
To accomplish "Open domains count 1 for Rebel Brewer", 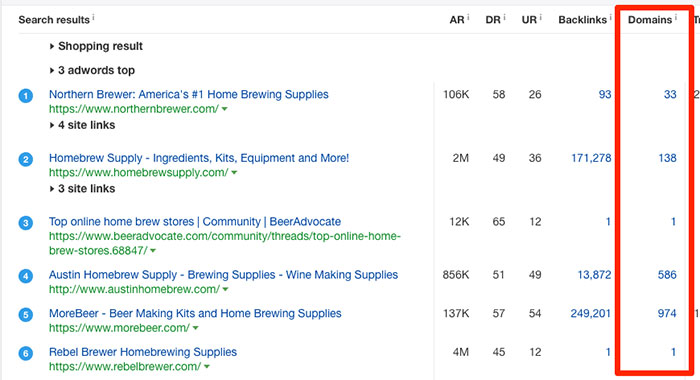I will tap(673, 352).
